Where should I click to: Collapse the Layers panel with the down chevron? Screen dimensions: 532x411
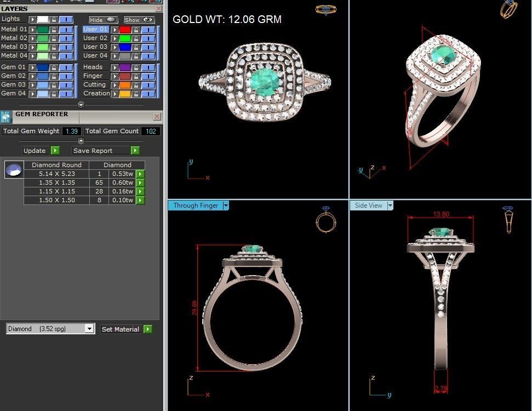point(81,105)
